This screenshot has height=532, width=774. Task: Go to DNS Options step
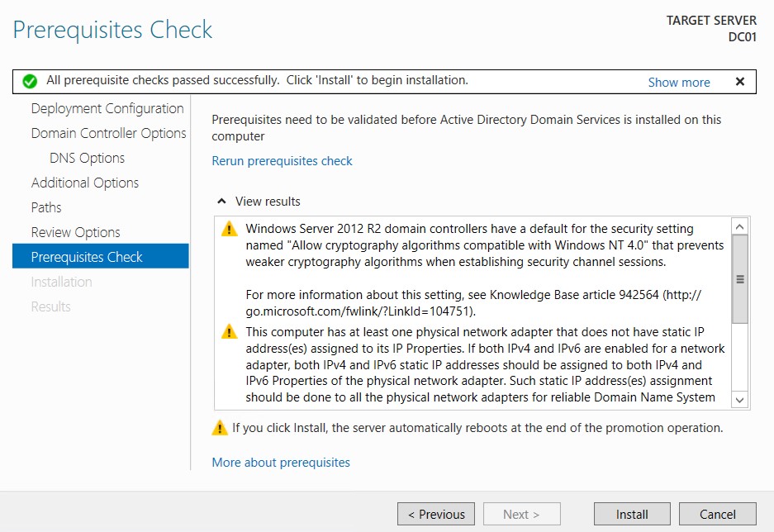pyautogui.click(x=87, y=158)
